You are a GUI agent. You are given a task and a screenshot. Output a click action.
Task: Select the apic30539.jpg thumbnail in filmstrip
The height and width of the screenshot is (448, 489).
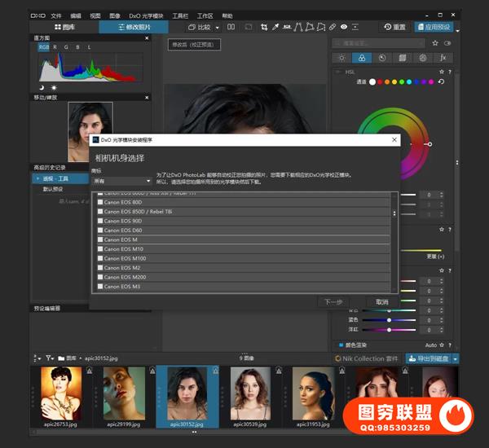[x=250, y=397]
